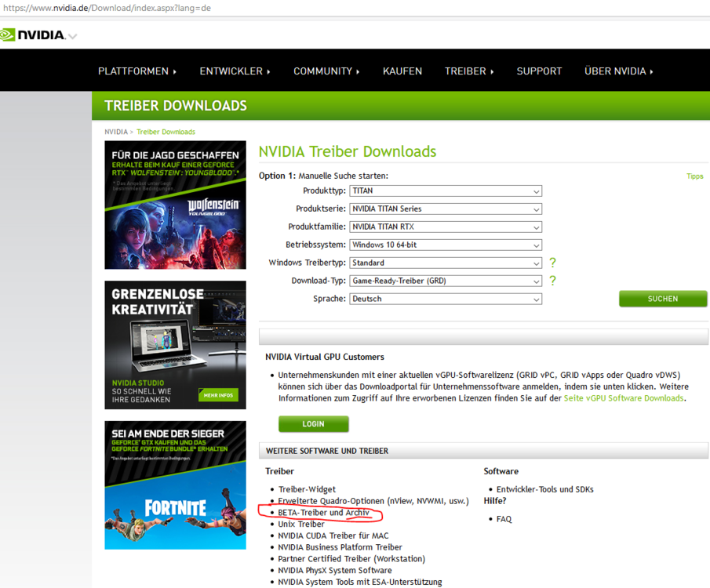Open Erweiterte Quadro-Optionen link

(373, 501)
